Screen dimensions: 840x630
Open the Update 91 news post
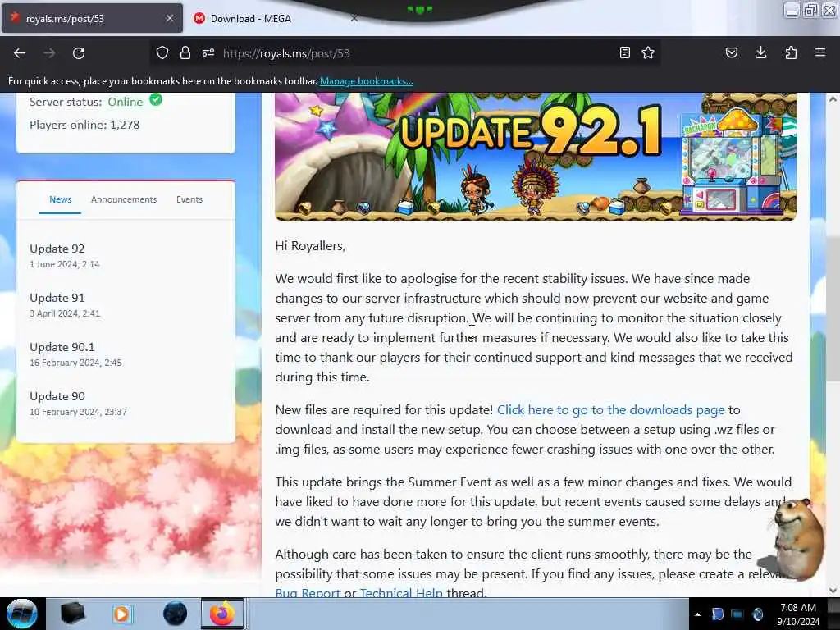click(57, 298)
